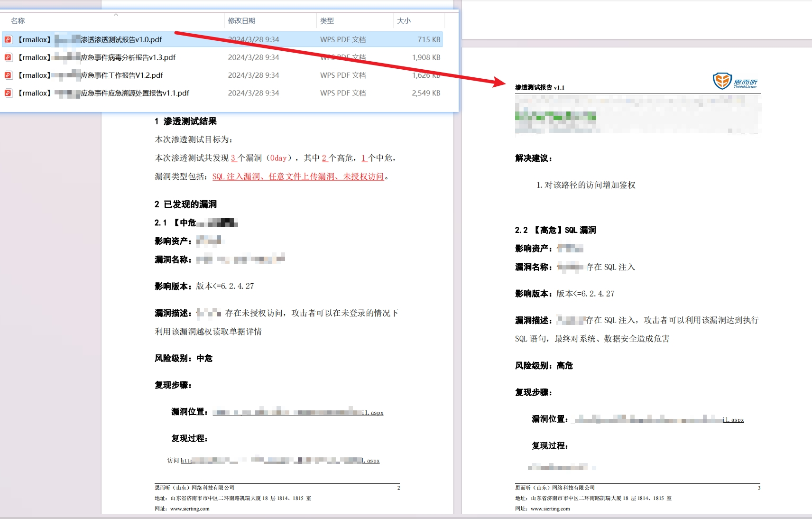This screenshot has width=812, height=519.
Task: Click the PDF icon beside 应急事件工作报告V1.2.pdf
Action: (9, 75)
